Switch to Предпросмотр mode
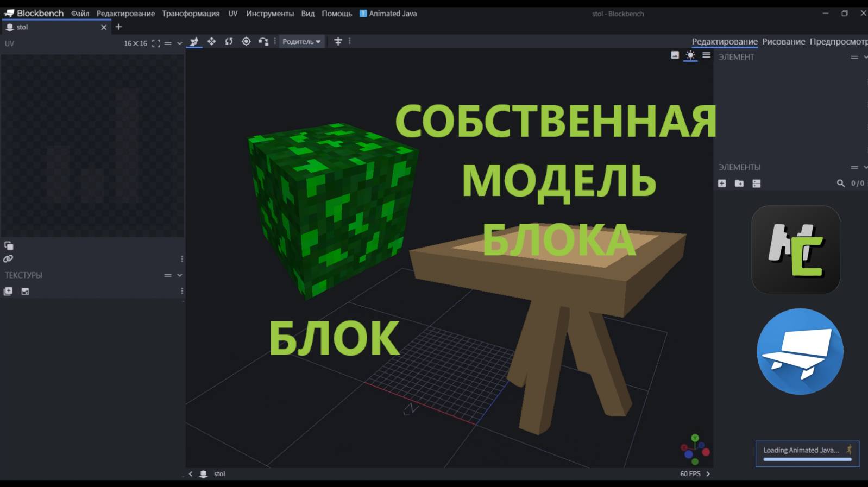Image resolution: width=868 pixels, height=487 pixels. tap(838, 41)
